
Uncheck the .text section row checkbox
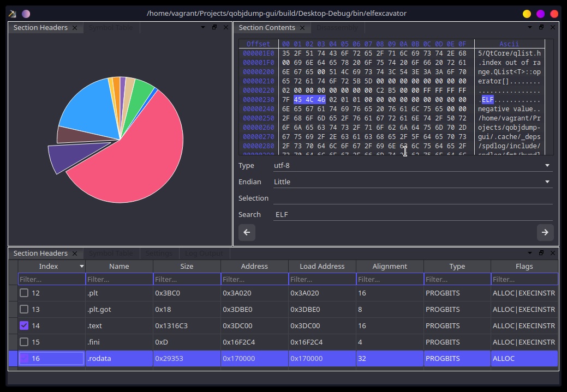tap(24, 326)
